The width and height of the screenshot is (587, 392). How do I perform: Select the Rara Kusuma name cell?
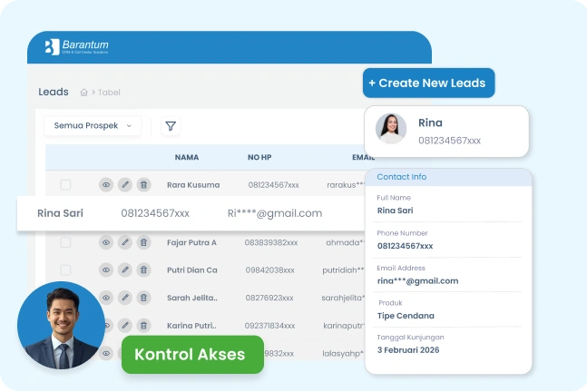193,185
